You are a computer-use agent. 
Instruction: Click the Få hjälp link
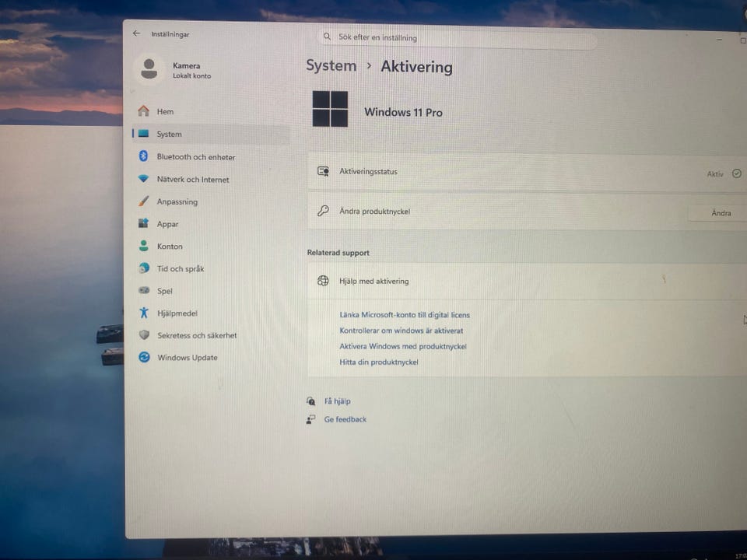coord(337,401)
